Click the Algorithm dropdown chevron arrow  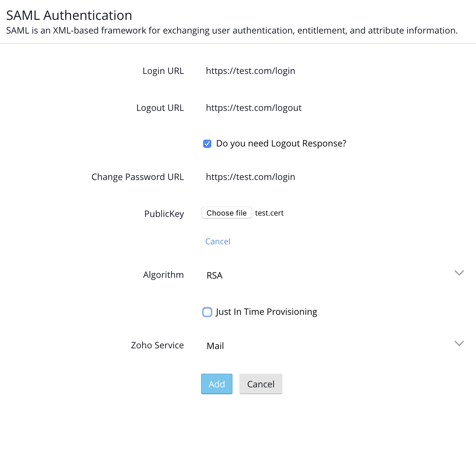tap(459, 273)
